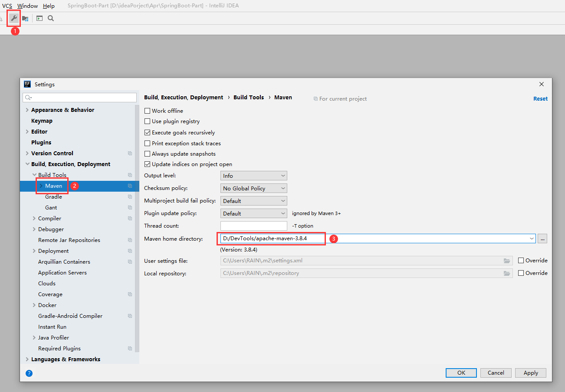
Task: Click Build Tools in the breadcrumb
Action: (x=249, y=97)
